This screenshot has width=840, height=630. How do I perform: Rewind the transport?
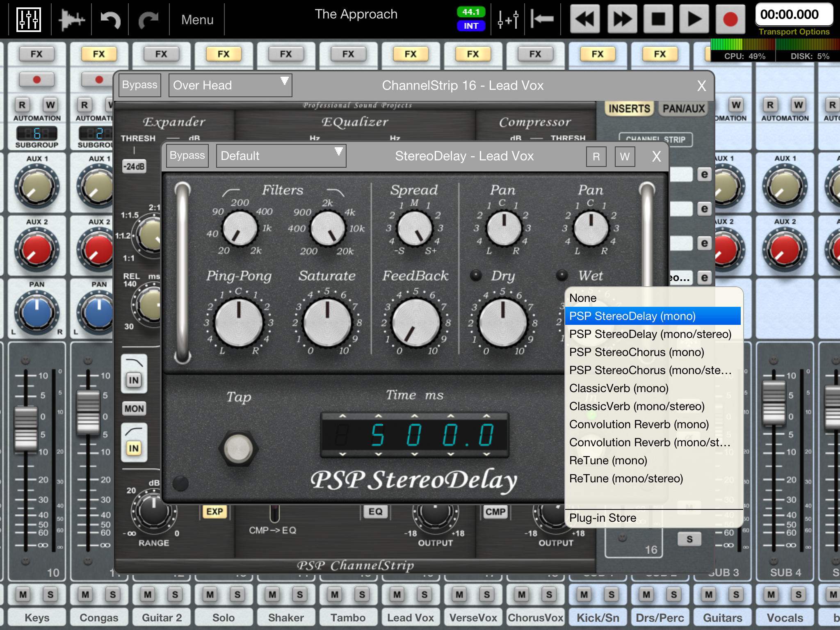click(x=585, y=19)
